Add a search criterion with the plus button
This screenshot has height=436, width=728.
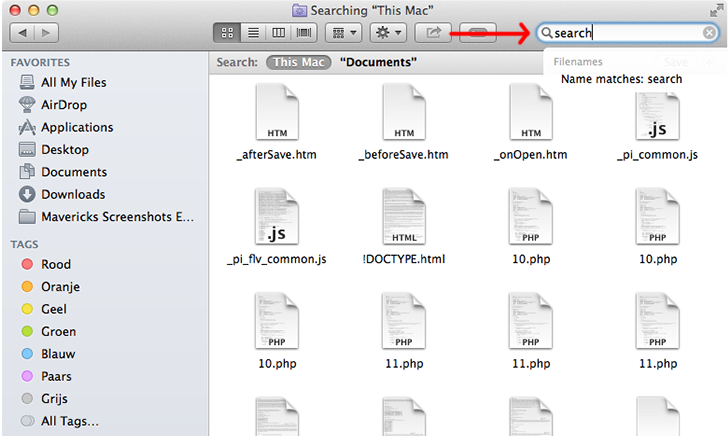click(x=709, y=62)
